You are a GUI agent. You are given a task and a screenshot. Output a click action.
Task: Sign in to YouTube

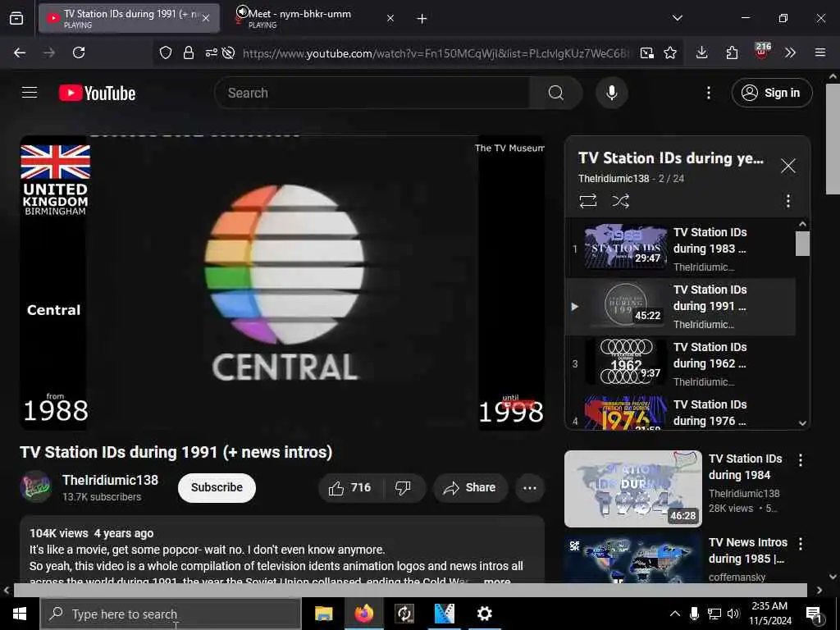point(771,94)
